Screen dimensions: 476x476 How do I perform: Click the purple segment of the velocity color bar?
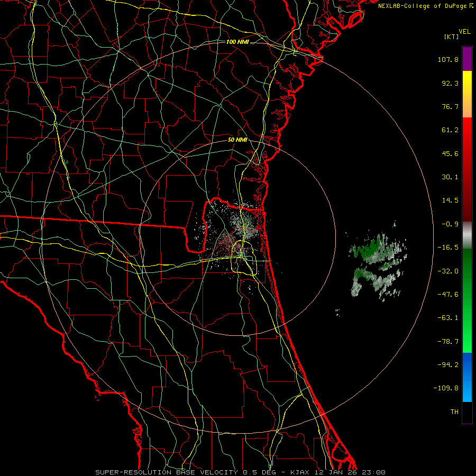pos(467,59)
